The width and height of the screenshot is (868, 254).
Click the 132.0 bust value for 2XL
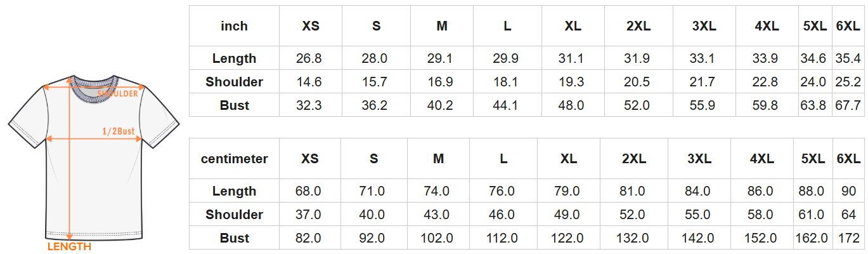click(x=634, y=238)
